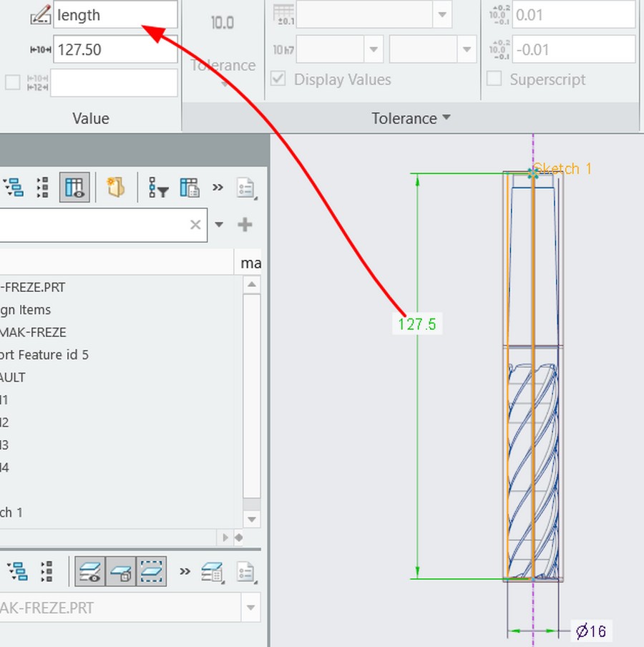The height and width of the screenshot is (647, 644).
Task: Click the tree scrollbar up arrow
Action: click(x=252, y=285)
